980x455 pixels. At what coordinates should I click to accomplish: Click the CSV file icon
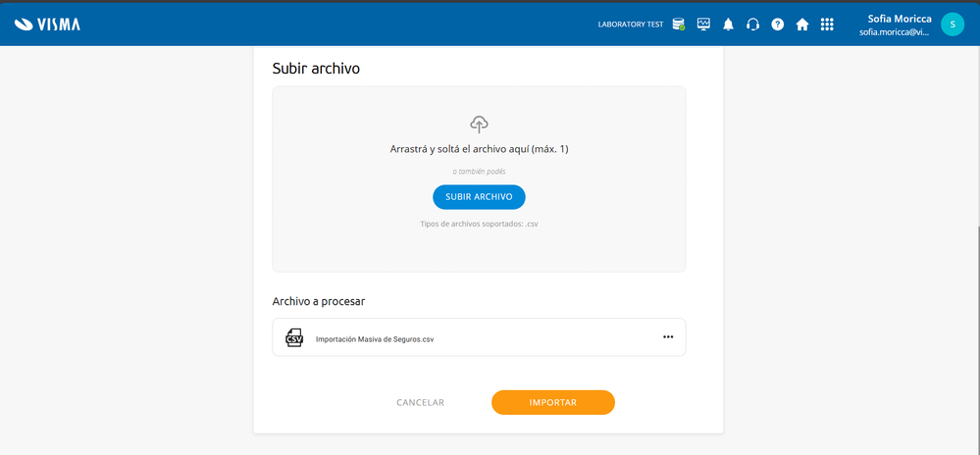coord(294,337)
